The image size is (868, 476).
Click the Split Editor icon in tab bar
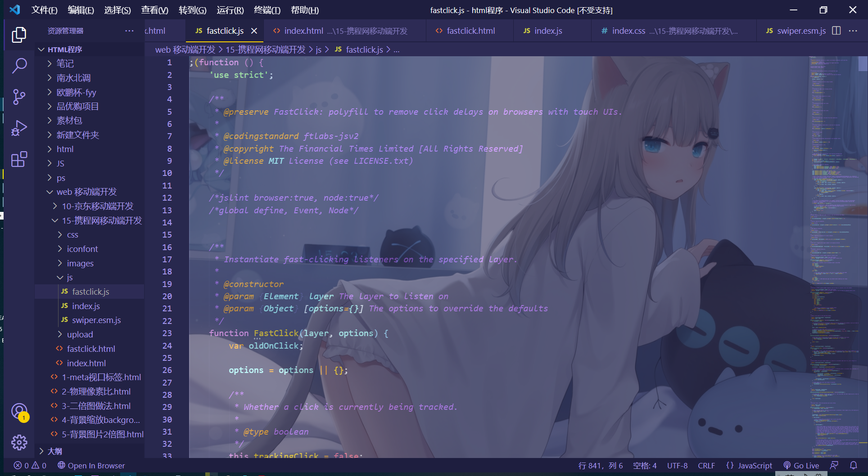point(836,31)
